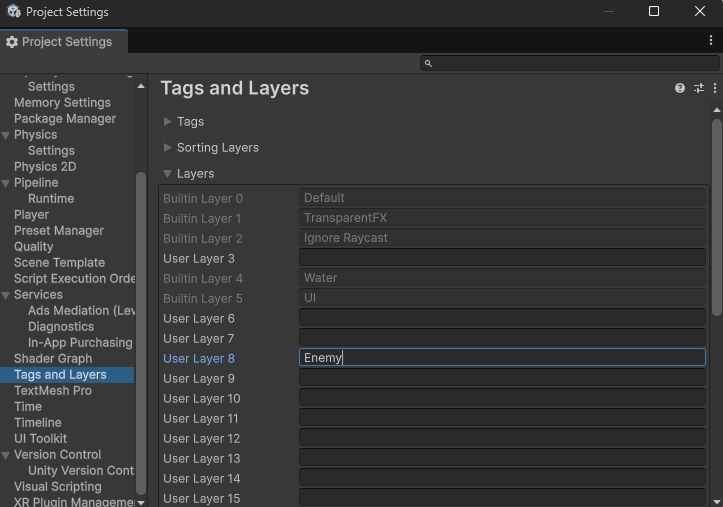Open the presets icon beside help
The image size is (723, 507).
pos(699,88)
